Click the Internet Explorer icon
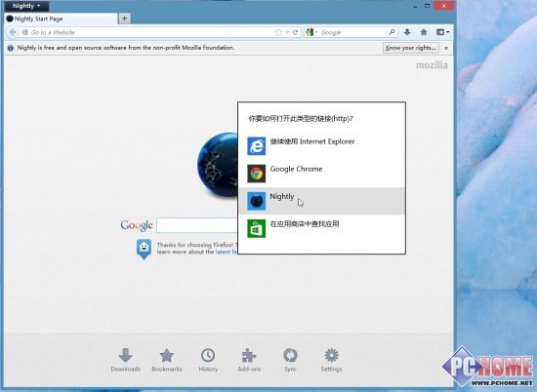 point(257,146)
